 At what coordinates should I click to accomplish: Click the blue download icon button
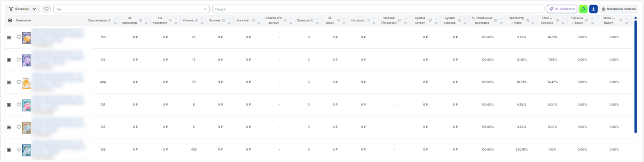[593, 9]
